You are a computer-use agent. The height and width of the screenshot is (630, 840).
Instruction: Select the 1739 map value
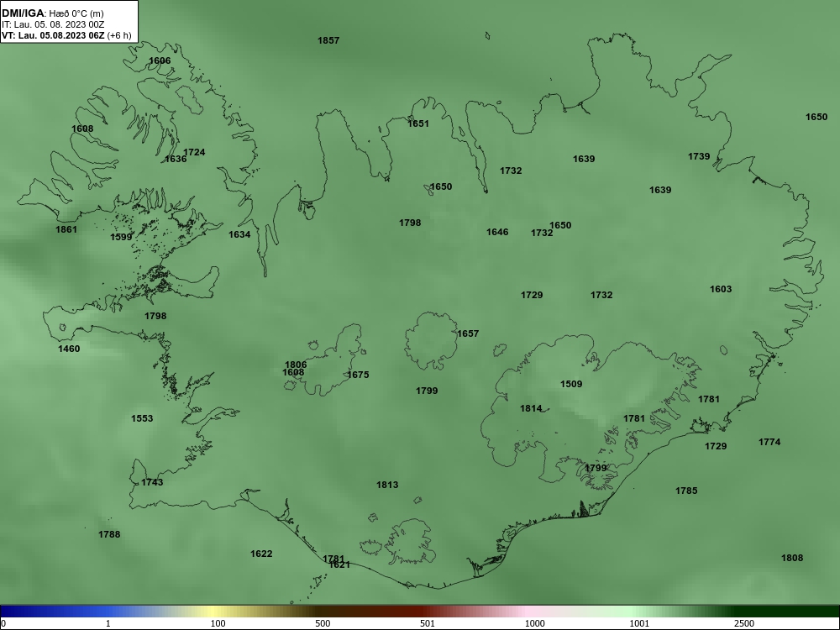click(699, 156)
